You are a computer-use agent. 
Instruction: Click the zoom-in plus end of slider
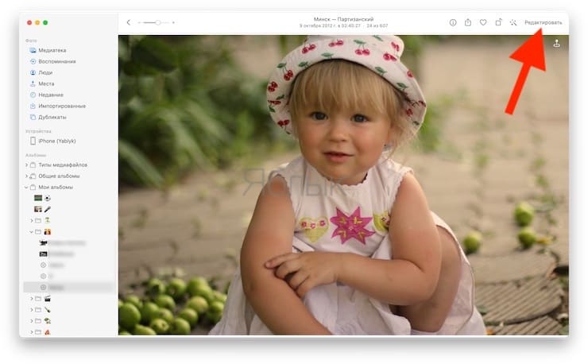pyautogui.click(x=173, y=22)
